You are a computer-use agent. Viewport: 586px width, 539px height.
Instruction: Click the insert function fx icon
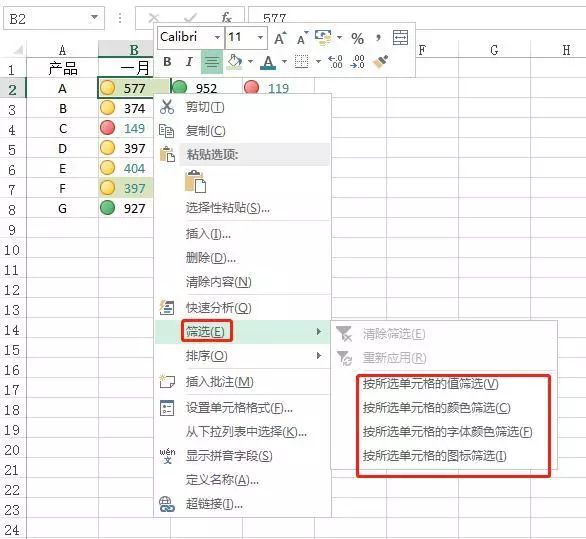pyautogui.click(x=226, y=17)
